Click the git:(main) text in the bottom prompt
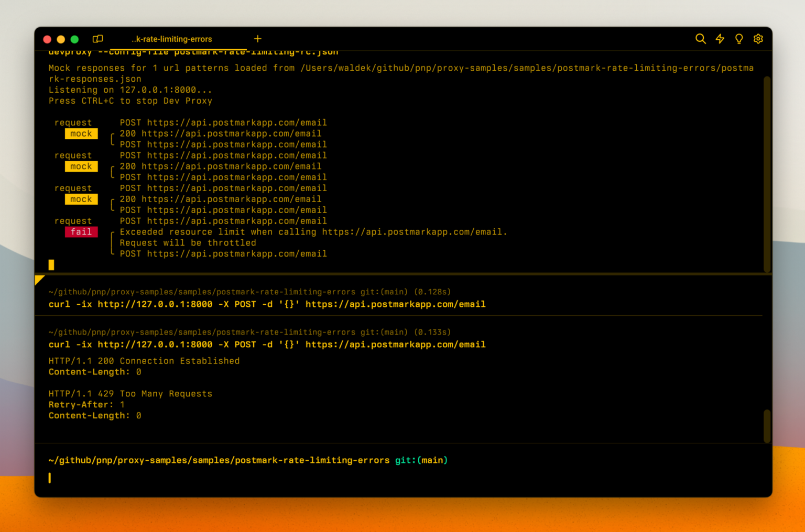The image size is (805, 532). coord(421,460)
